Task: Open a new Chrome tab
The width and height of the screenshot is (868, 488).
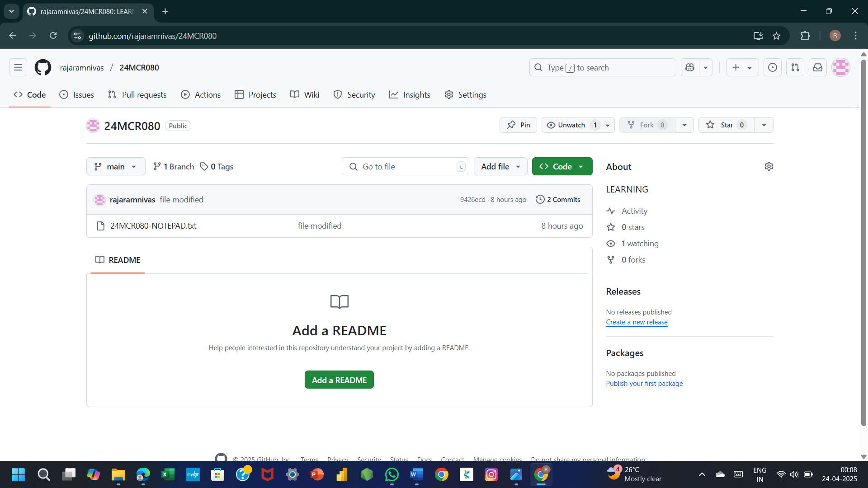Action: [165, 11]
